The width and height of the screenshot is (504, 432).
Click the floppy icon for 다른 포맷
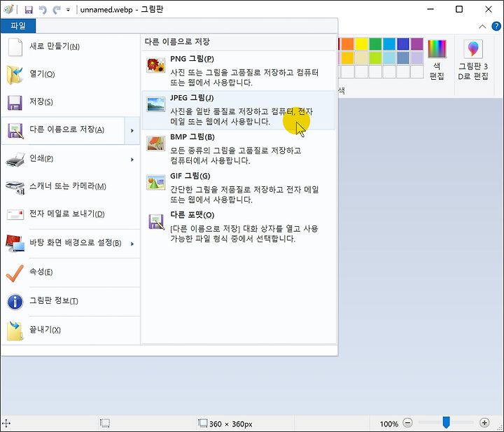click(x=157, y=222)
